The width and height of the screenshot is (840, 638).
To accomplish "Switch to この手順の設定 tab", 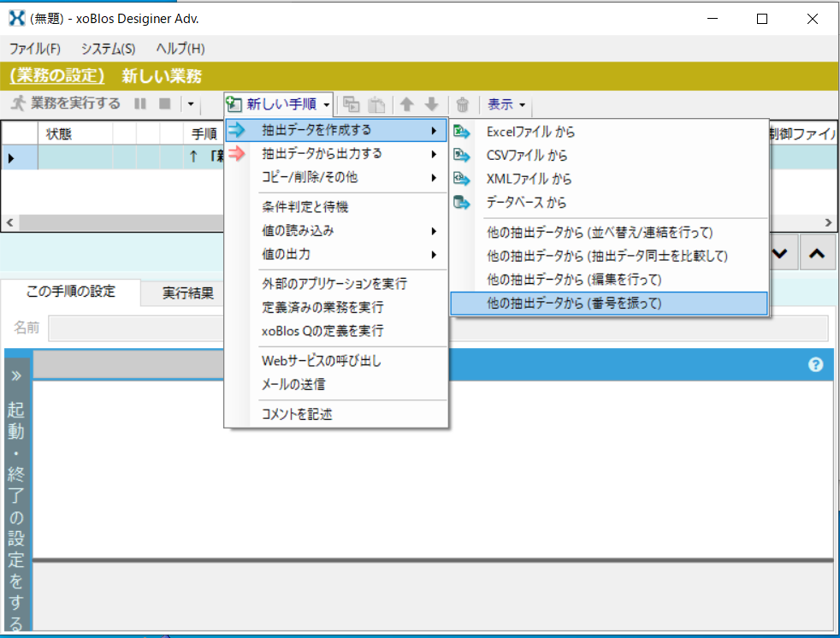I will tap(71, 292).
